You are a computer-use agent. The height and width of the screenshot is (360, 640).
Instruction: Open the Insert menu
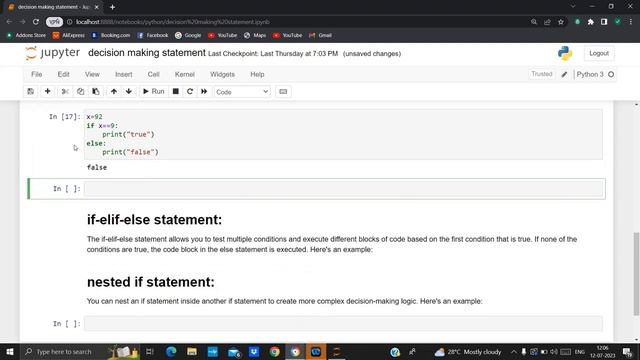tap(124, 74)
